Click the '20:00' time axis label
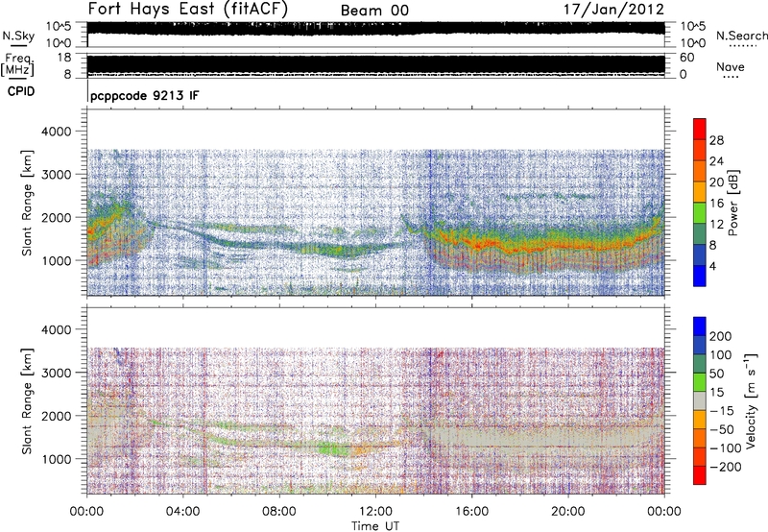This screenshot has height=532, width=768. [568, 512]
